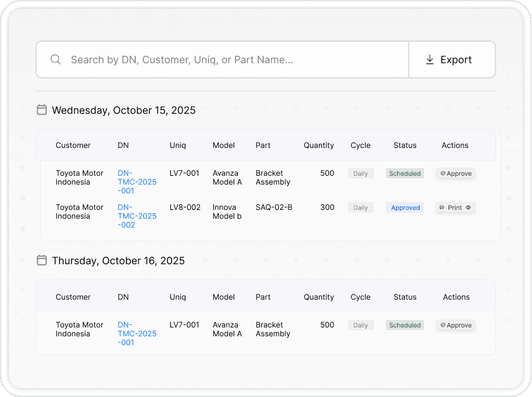Viewport: 532px width, 397px height.
Task: Select quantity 500 in Thursday table
Action: [327, 325]
